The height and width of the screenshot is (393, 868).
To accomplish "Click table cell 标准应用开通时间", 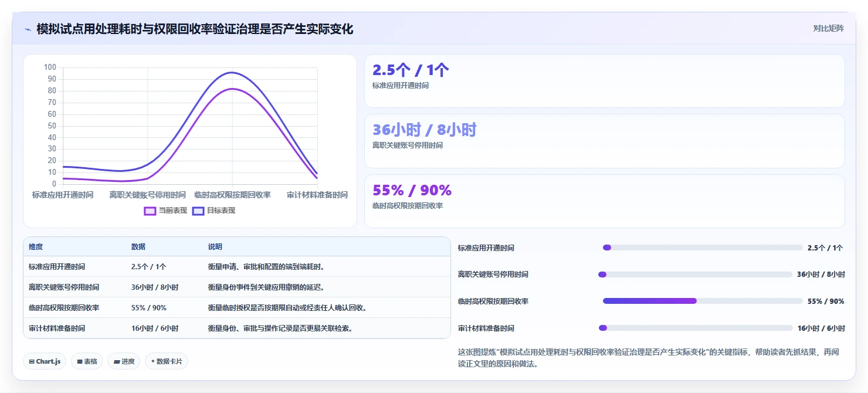I will 57,267.
